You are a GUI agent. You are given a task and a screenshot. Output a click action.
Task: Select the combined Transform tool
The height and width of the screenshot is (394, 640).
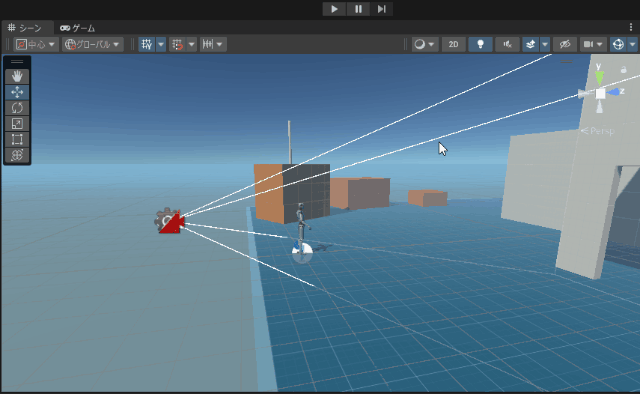(x=17, y=155)
